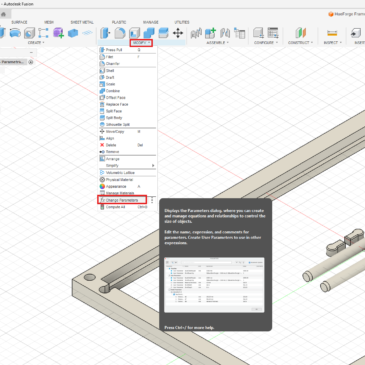Screen dimensions: 365x365
Task: Choose Shell from the Modify menu
Action: 127,71
